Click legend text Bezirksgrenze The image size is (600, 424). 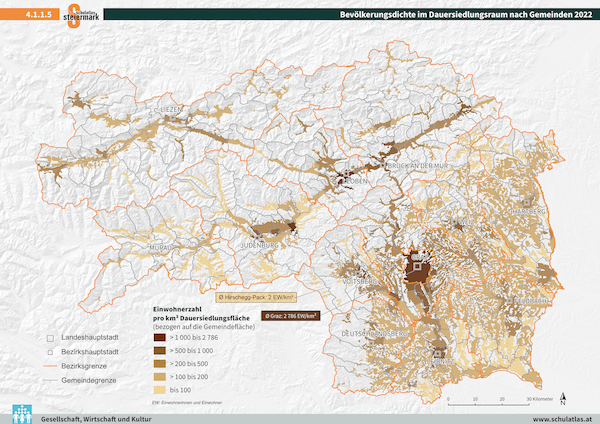(x=84, y=366)
